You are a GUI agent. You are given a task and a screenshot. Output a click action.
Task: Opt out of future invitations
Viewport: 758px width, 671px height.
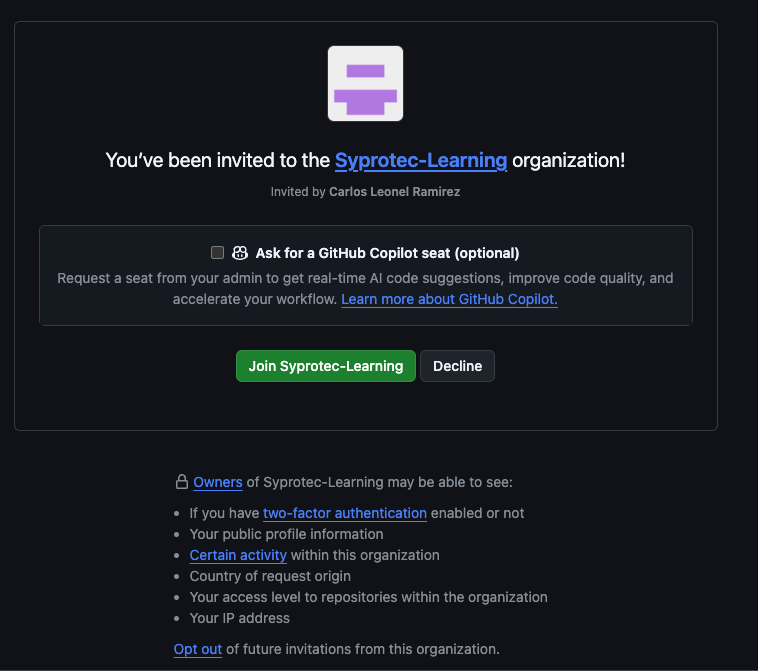point(198,649)
